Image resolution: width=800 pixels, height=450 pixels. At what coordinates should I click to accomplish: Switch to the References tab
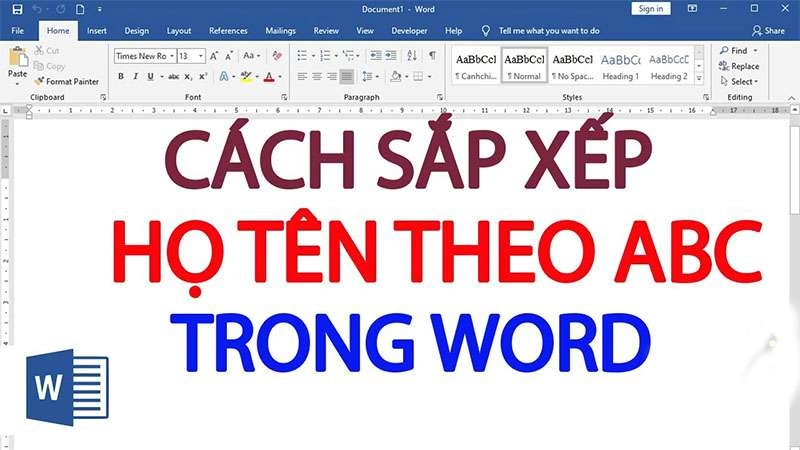[231, 31]
